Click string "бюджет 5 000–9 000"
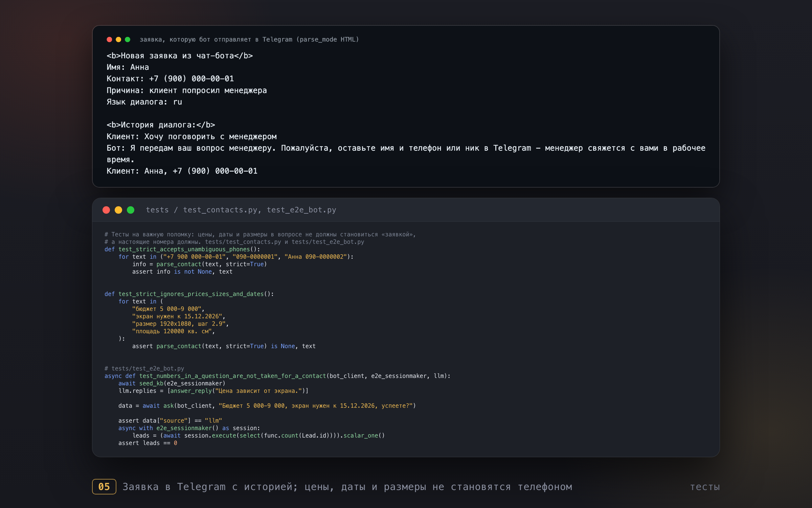 click(167, 309)
